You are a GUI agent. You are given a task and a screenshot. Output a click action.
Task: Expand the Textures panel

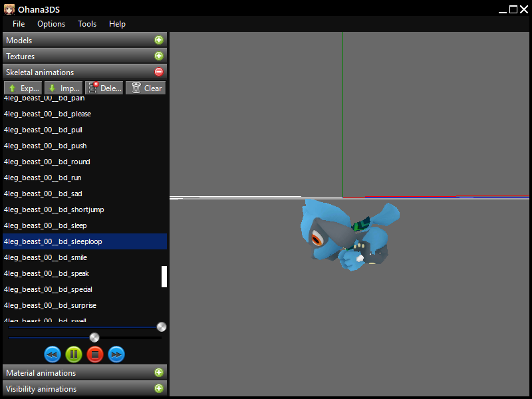158,57
